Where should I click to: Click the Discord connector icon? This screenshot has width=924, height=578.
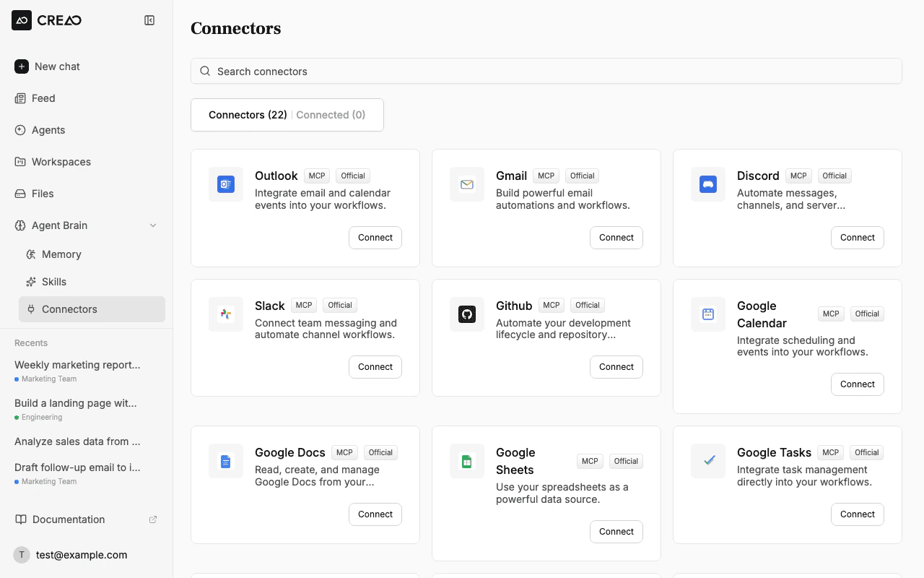coord(708,184)
